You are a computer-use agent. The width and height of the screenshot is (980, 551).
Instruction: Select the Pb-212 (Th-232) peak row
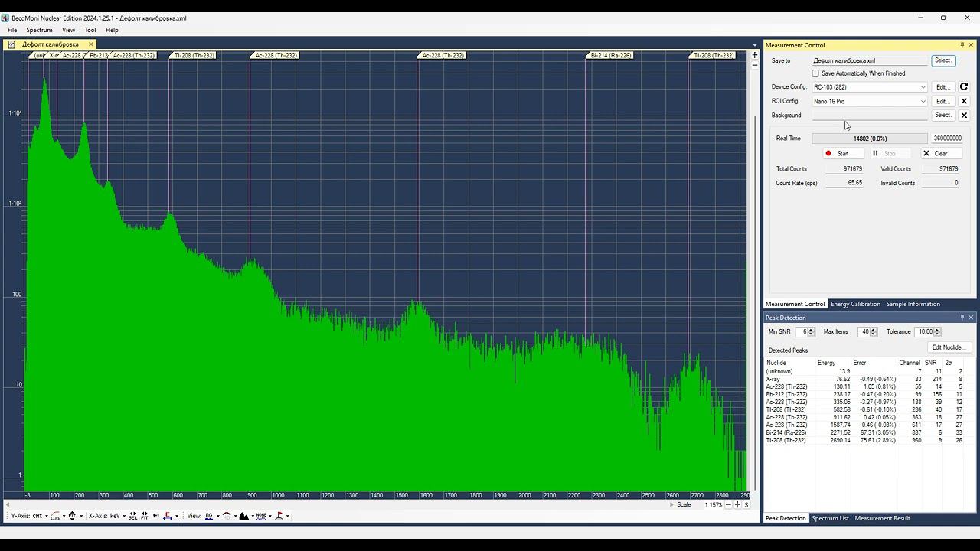865,394
